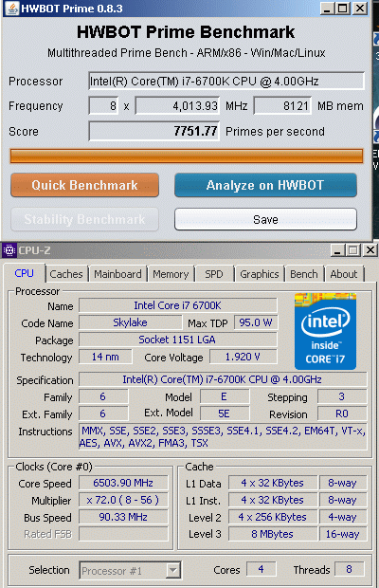The height and width of the screenshot is (588, 379).
Task: Click the Instructions list starting with MMX
Action: 223,437
